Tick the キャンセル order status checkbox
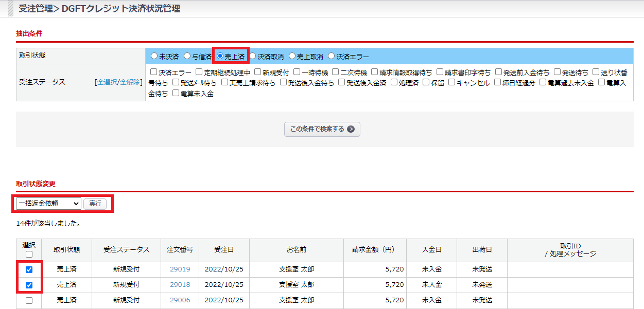 tap(452, 82)
